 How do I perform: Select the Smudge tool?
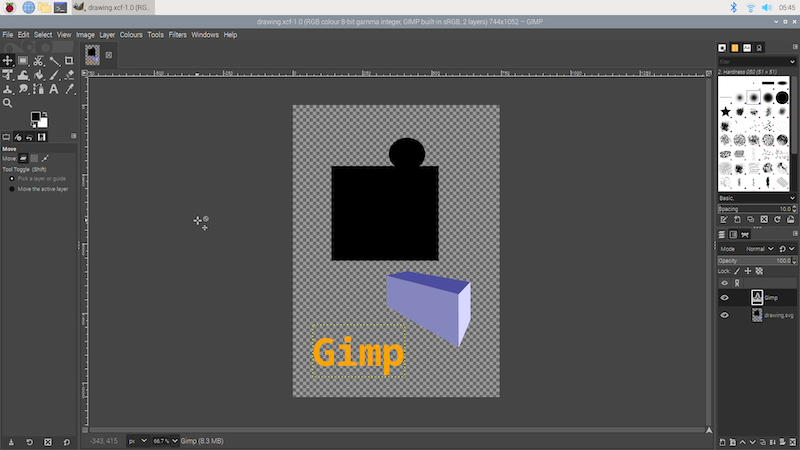coord(23,89)
